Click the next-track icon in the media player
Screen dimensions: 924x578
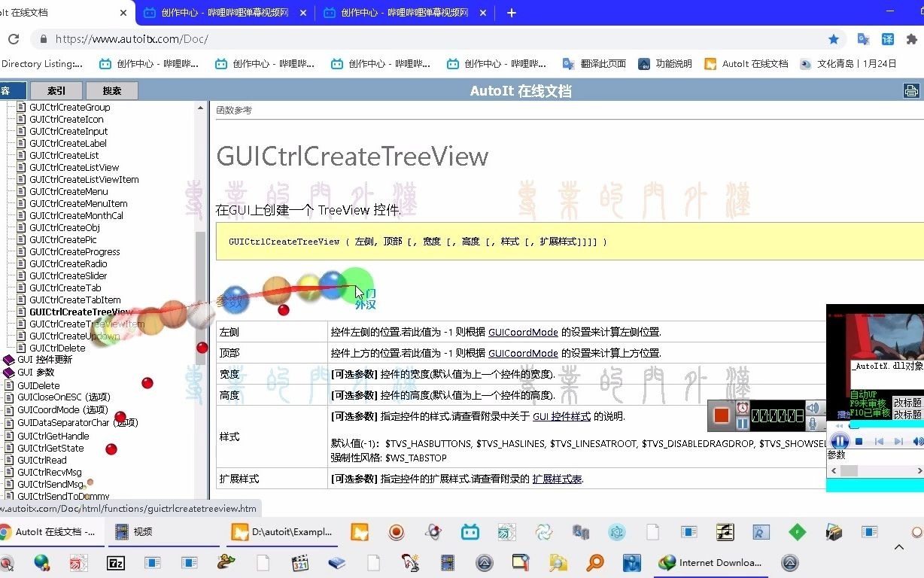pos(898,442)
